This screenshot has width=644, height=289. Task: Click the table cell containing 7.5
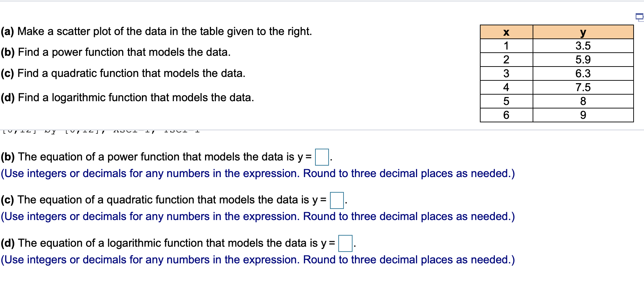(583, 87)
